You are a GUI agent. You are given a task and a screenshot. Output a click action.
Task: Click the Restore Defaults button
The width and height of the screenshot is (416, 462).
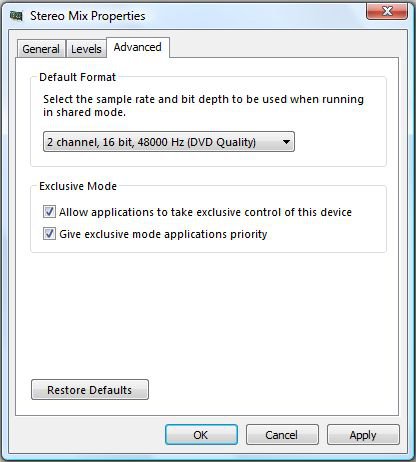[90, 389]
